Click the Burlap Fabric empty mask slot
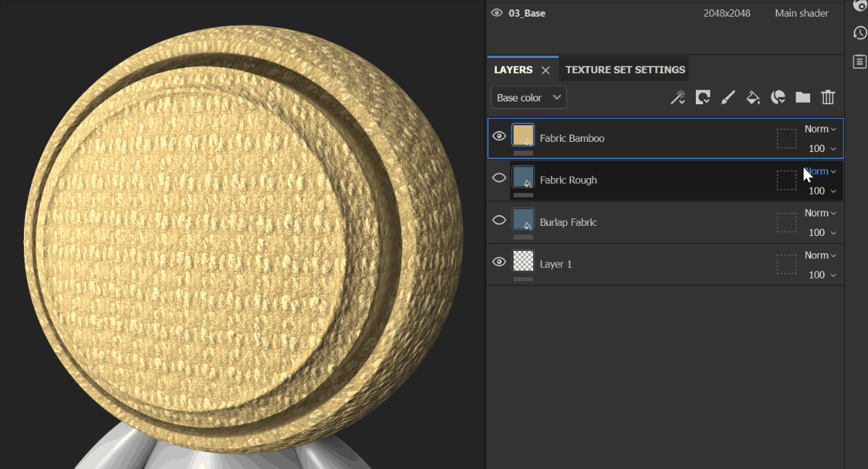The width and height of the screenshot is (868, 469). pyautogui.click(x=786, y=222)
